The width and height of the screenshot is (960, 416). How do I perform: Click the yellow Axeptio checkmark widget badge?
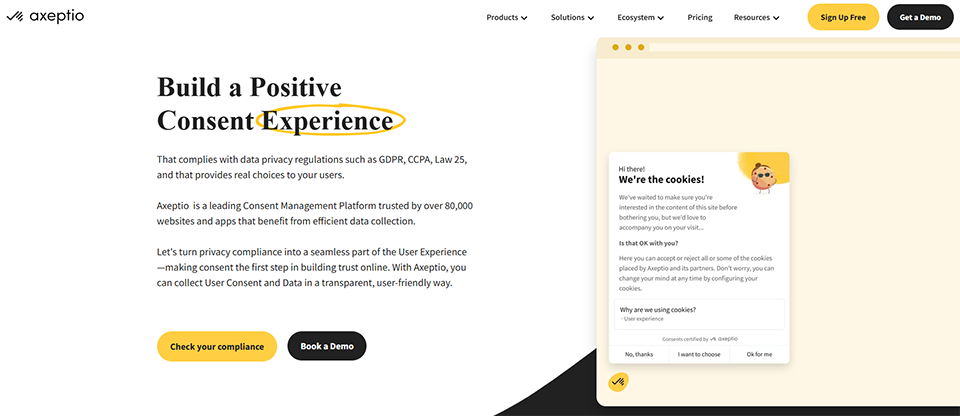[618, 382]
